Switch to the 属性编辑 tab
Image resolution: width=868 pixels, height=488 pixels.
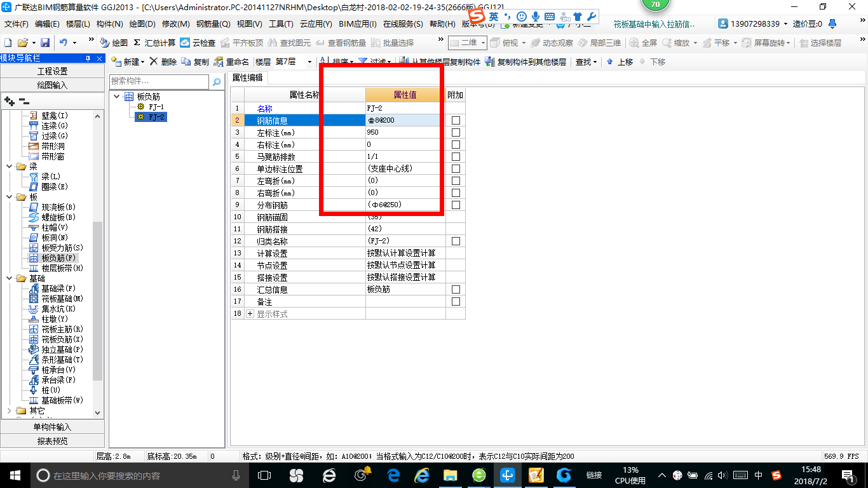tap(248, 78)
